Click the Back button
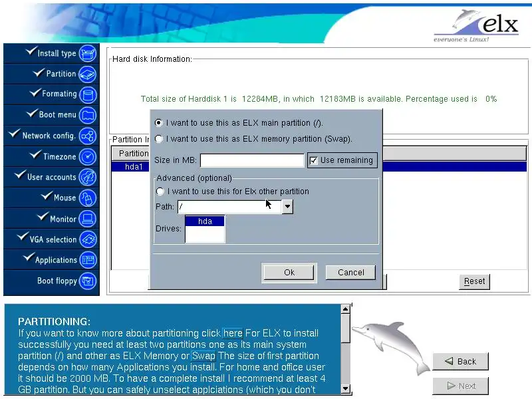 pos(461,362)
